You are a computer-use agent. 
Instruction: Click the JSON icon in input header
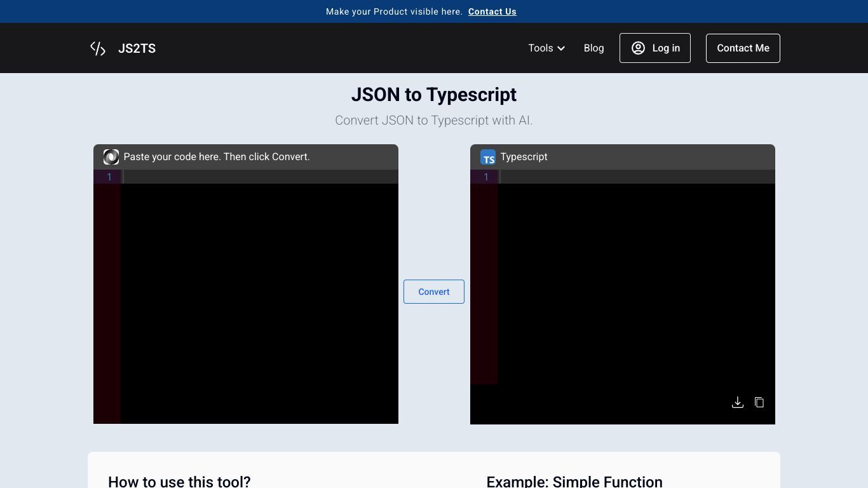point(111,157)
